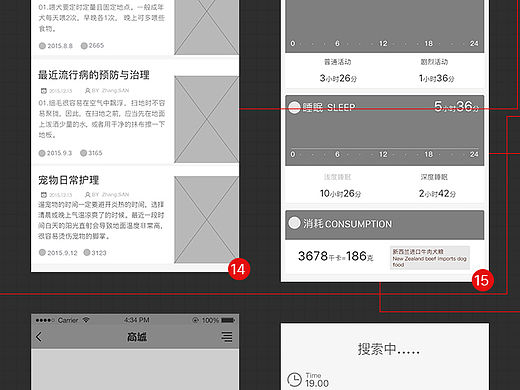Screen dimensions: 520x390
Task: Click the author icon under 最近流行病的预防与治理 title
Action: pos(87,91)
